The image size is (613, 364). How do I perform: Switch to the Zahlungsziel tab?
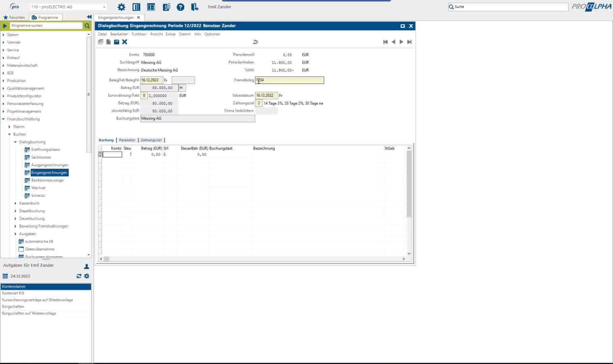coord(151,140)
